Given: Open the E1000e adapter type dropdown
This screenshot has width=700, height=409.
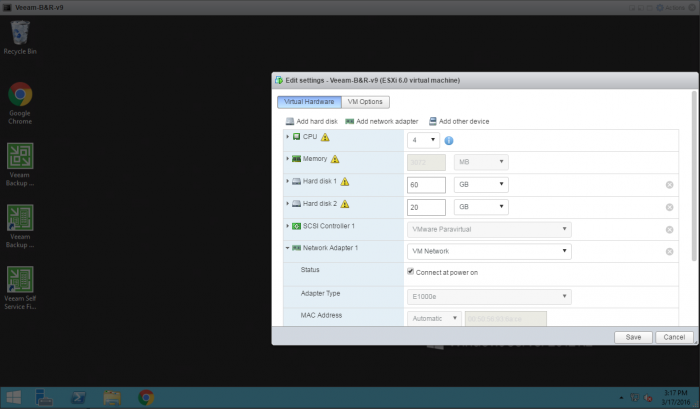Looking at the screenshot, I should pyautogui.click(x=489, y=296).
